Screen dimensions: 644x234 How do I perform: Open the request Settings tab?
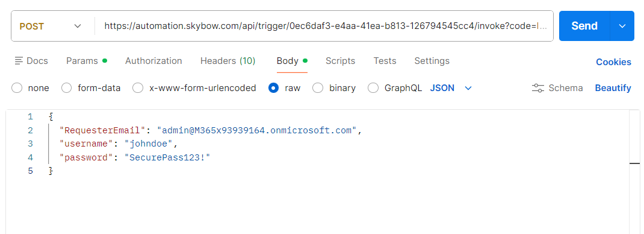(432, 61)
